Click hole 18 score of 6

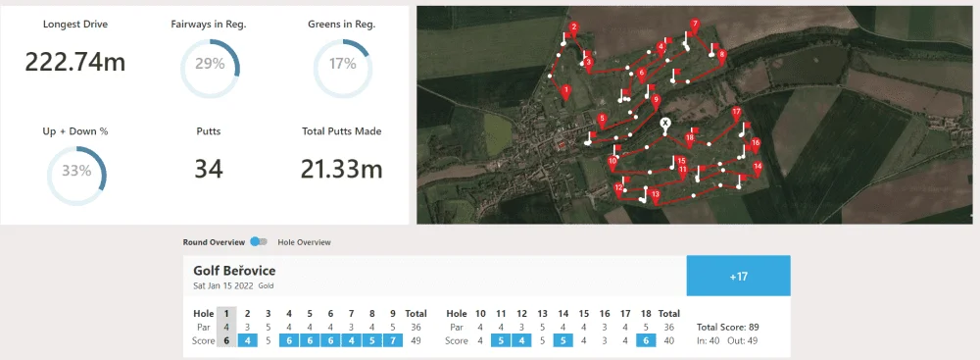click(x=646, y=340)
